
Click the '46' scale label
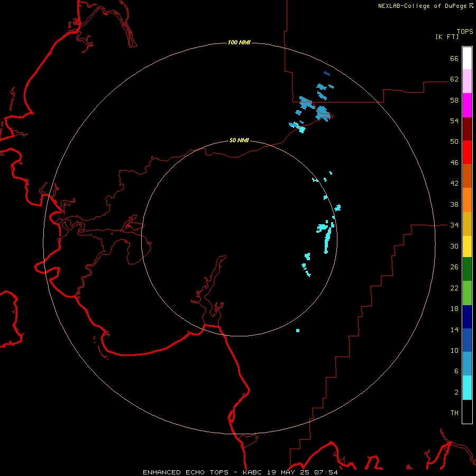coord(454,162)
